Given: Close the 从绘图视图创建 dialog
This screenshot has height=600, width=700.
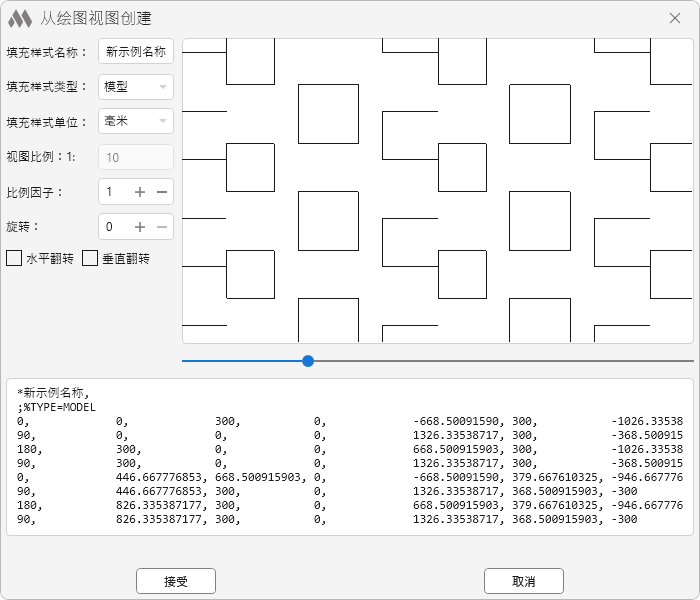Looking at the screenshot, I should (x=674, y=18).
